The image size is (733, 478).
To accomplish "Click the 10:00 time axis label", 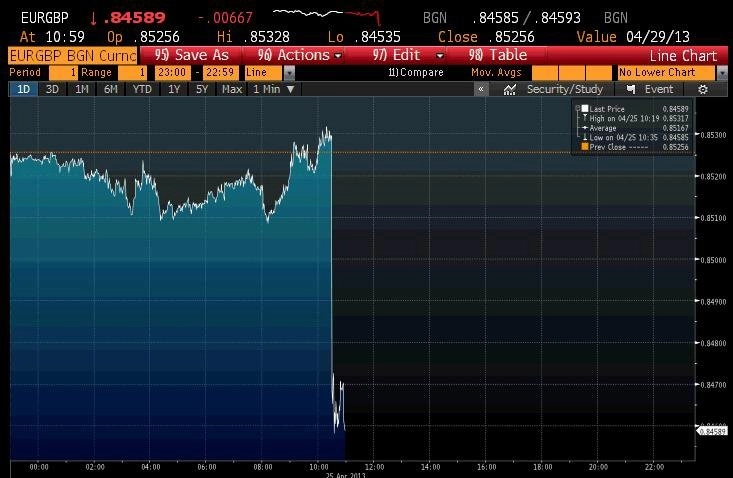I will pos(318,467).
